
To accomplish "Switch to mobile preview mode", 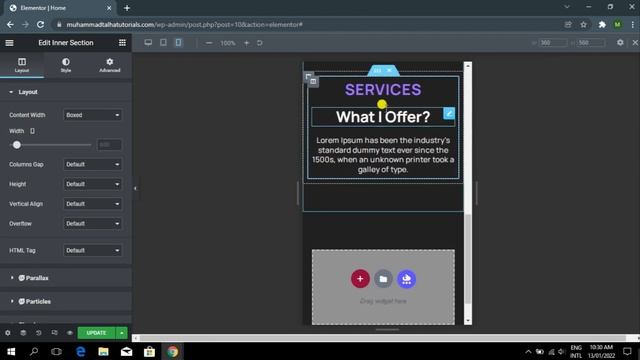I will click(178, 42).
